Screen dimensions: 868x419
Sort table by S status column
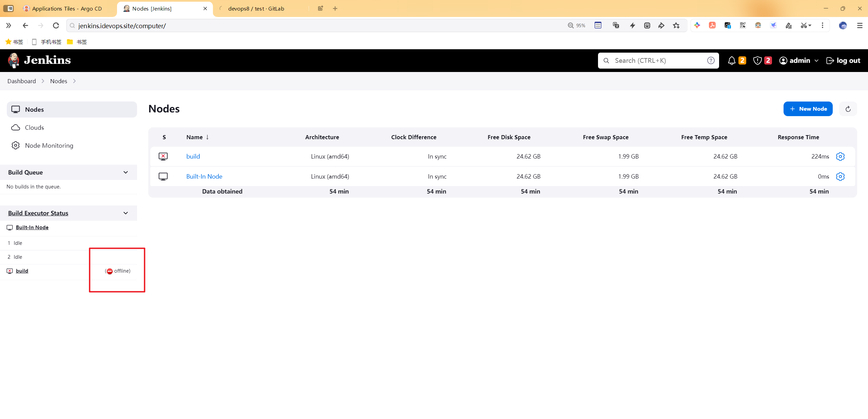(164, 137)
